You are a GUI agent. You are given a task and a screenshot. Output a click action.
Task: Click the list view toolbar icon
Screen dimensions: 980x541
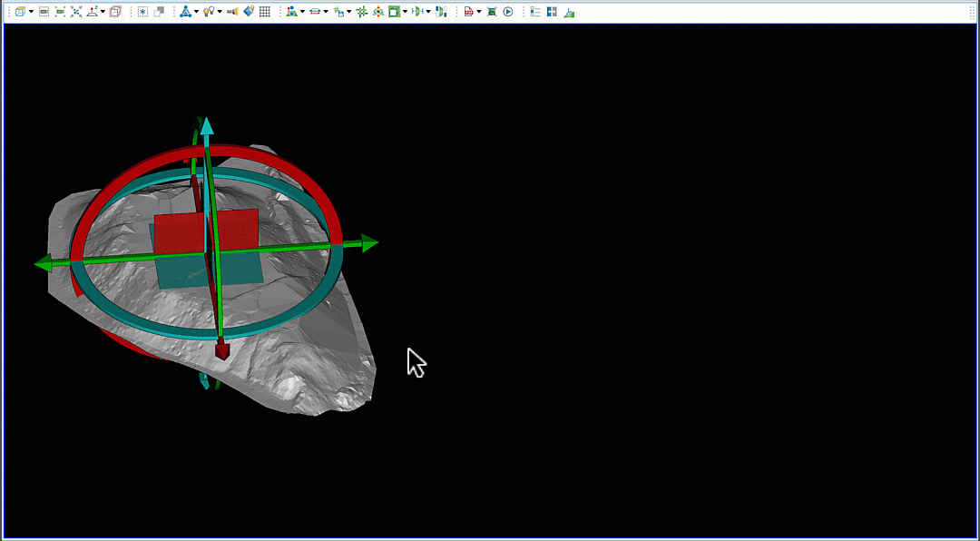(x=535, y=12)
